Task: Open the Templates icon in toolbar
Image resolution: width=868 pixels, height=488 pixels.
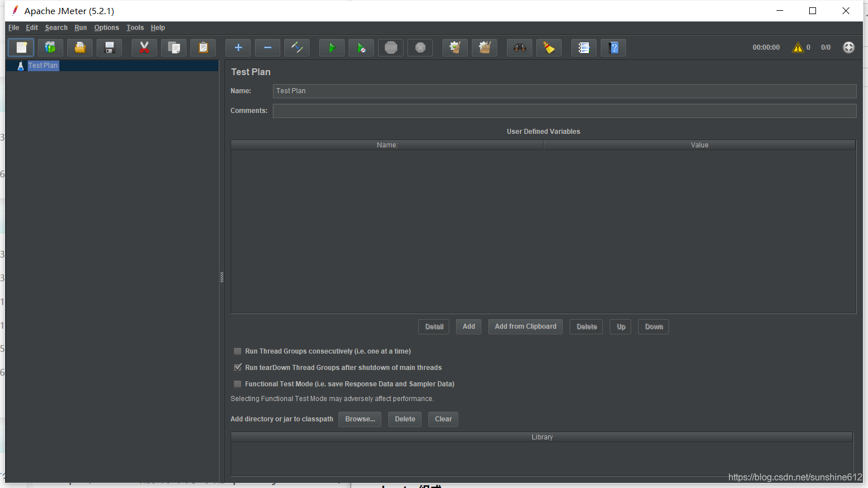Action: [x=51, y=47]
